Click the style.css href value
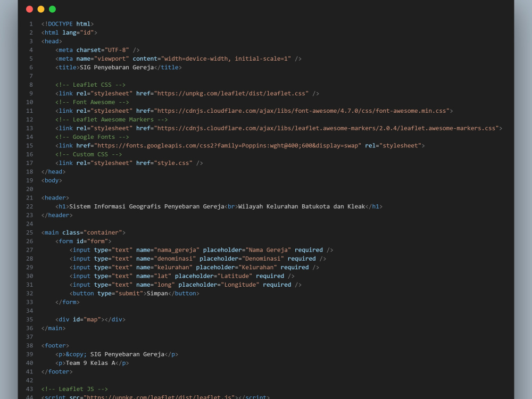This screenshot has width=532, height=399. 173,163
